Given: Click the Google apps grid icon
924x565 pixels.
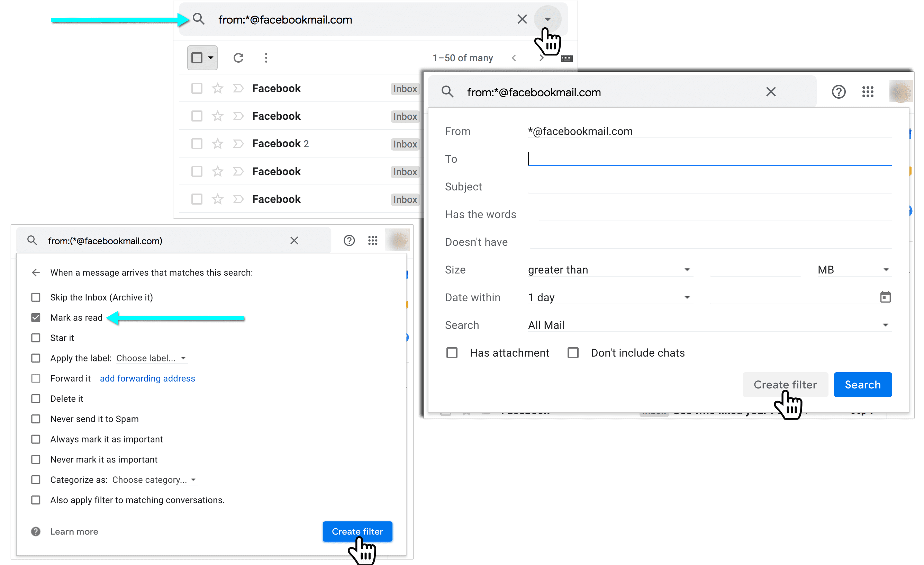Looking at the screenshot, I should point(867,91).
